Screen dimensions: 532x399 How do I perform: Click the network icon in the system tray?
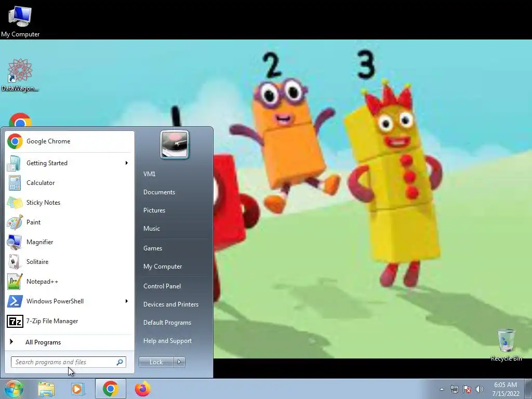[454, 389]
